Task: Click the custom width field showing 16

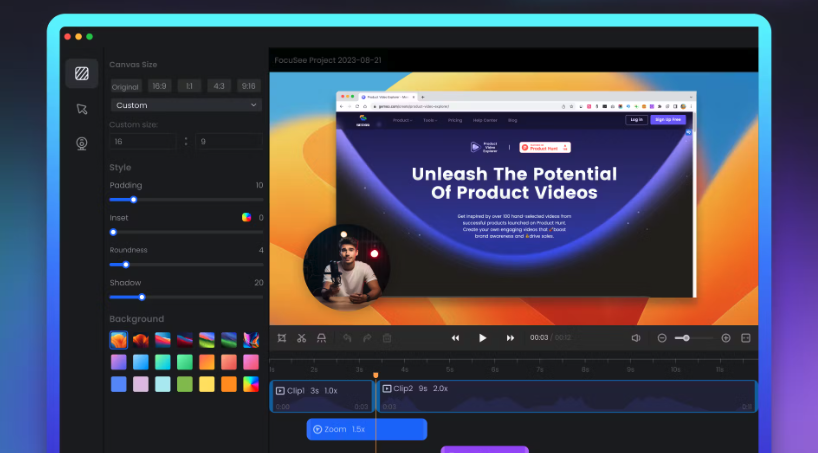Action: (x=143, y=141)
